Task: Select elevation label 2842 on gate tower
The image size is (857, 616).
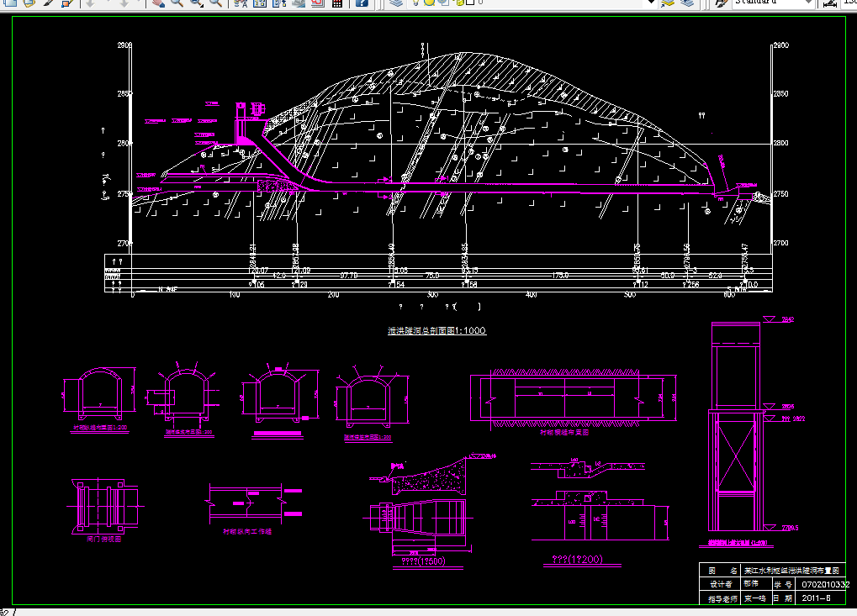Action: click(787, 319)
